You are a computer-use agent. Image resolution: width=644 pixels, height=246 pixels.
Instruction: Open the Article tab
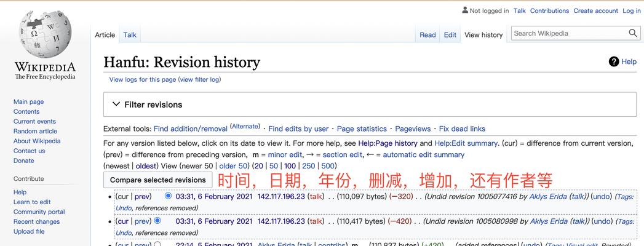pos(105,35)
